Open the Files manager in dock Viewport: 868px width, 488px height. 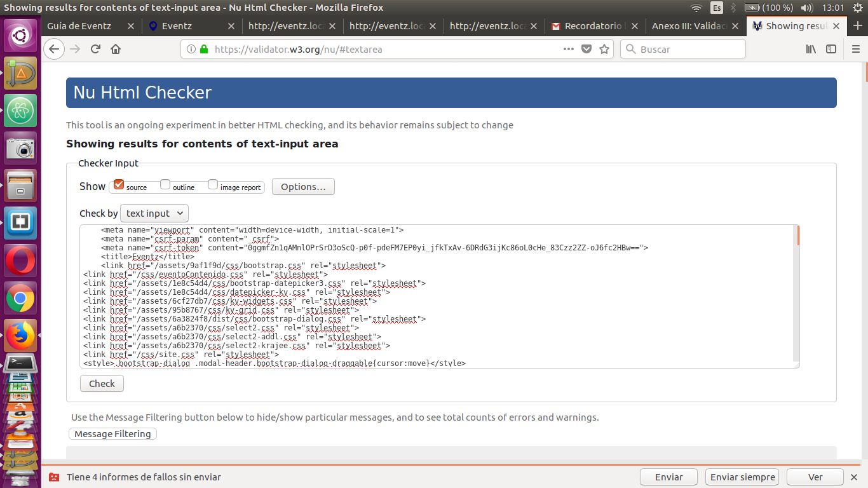coord(21,186)
